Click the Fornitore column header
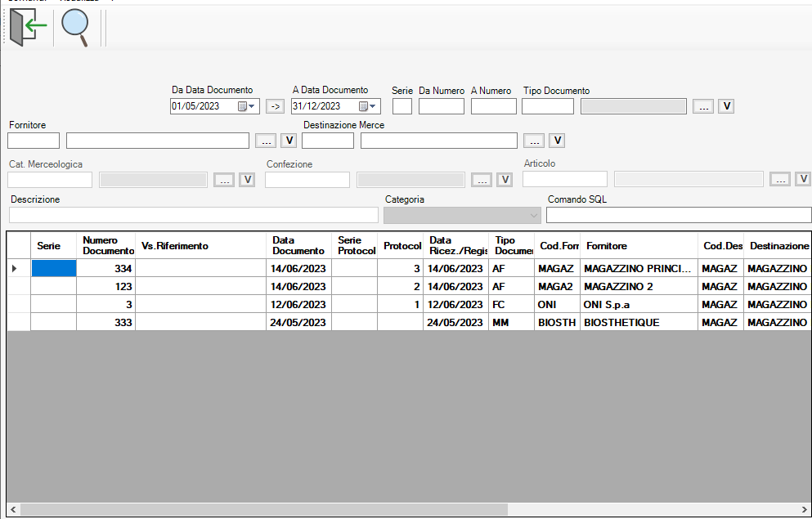This screenshot has height=519, width=812. [x=638, y=245]
